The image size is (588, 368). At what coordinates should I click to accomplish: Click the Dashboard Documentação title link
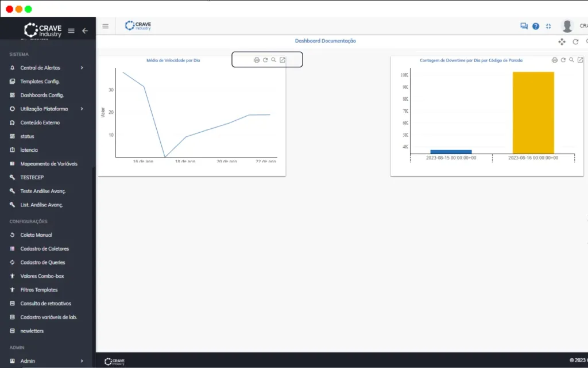pos(326,41)
